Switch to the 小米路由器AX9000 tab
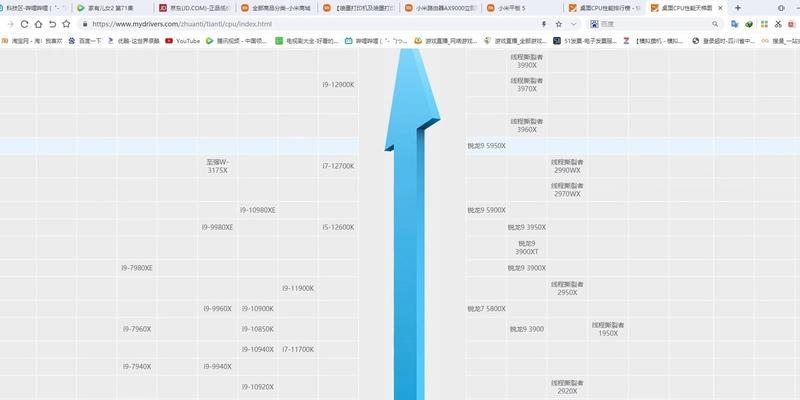Viewport: 800px width, 400px height. [x=440, y=8]
